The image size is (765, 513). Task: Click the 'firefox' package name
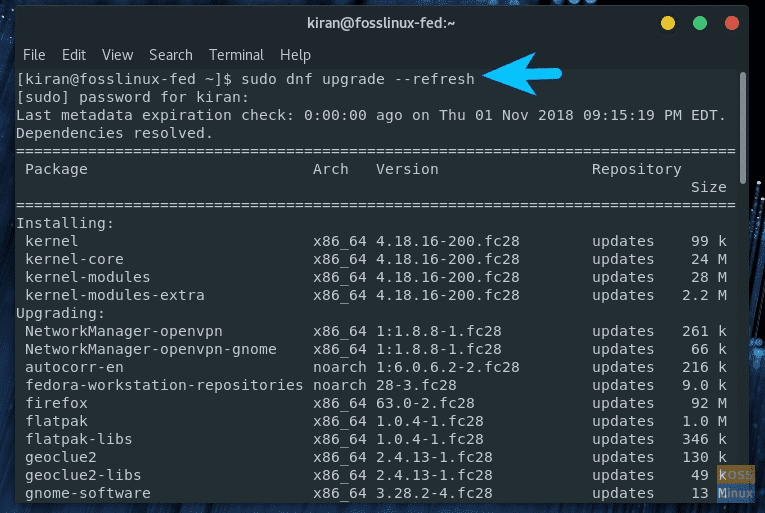(56, 404)
